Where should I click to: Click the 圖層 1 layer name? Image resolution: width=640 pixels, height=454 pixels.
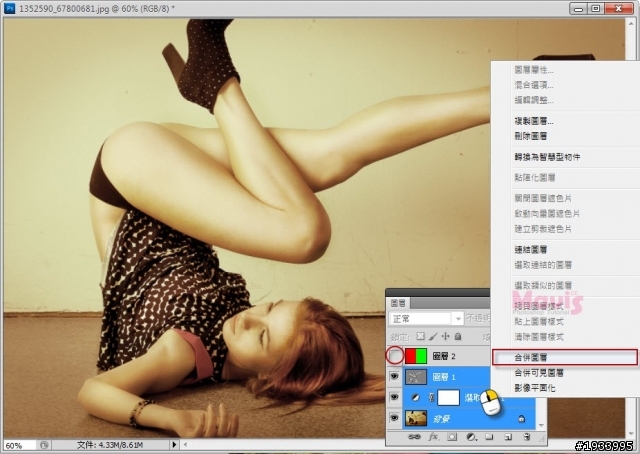pos(444,377)
